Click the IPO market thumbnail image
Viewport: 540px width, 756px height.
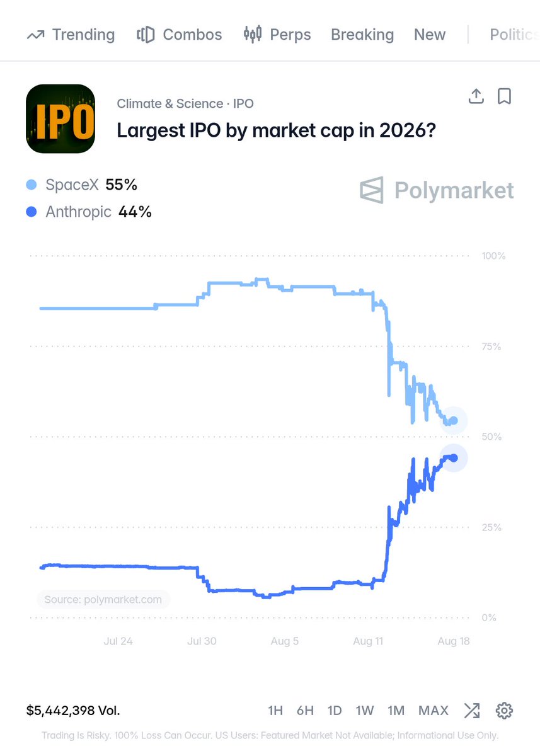point(60,118)
